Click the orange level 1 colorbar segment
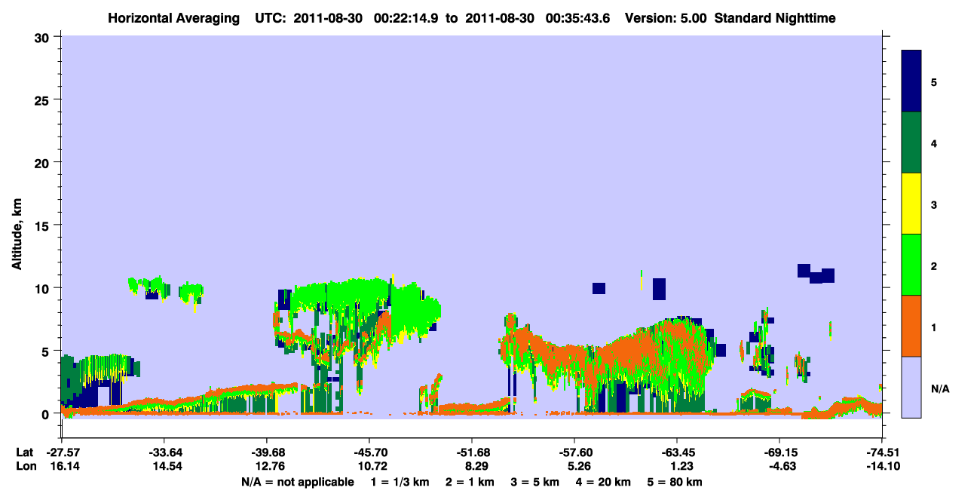The image size is (980, 503). pyautogui.click(x=911, y=326)
